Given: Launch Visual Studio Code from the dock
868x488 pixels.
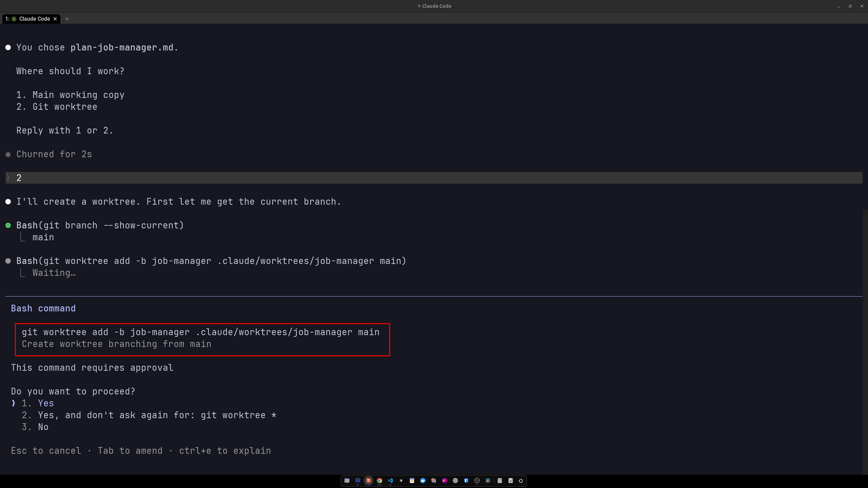Looking at the screenshot, I should 390,481.
